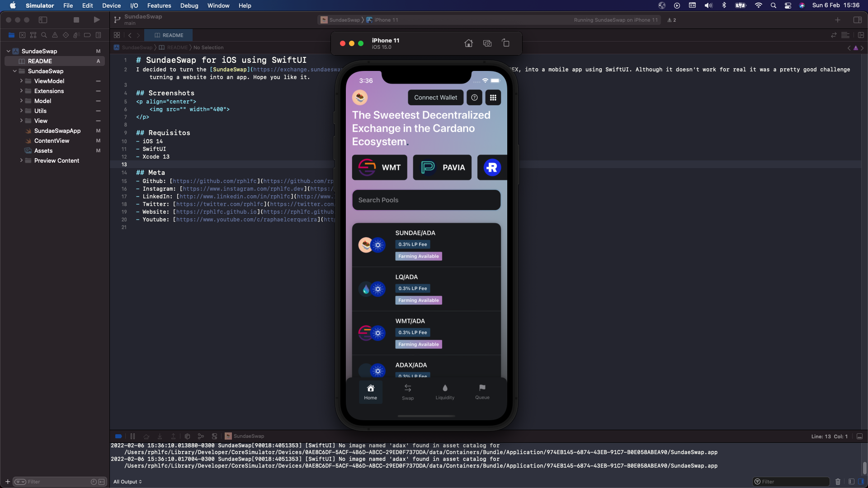Focus the Search Pools field

pyautogui.click(x=426, y=200)
